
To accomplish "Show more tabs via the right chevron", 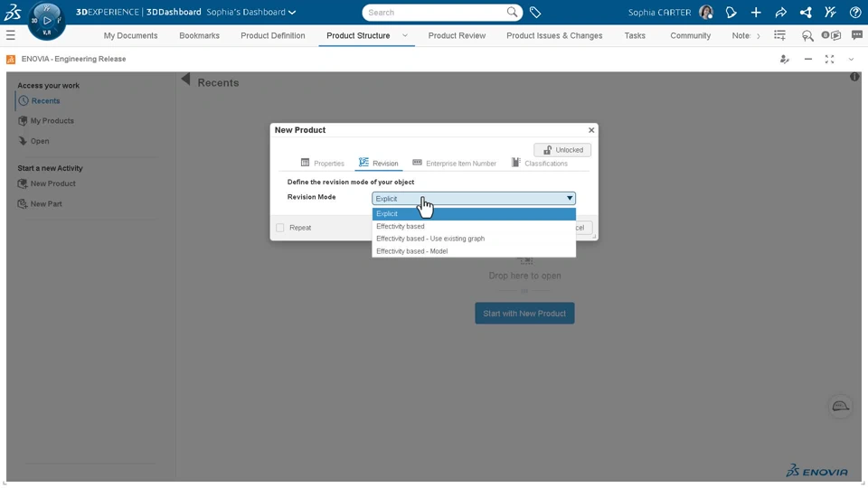I will tap(758, 35).
